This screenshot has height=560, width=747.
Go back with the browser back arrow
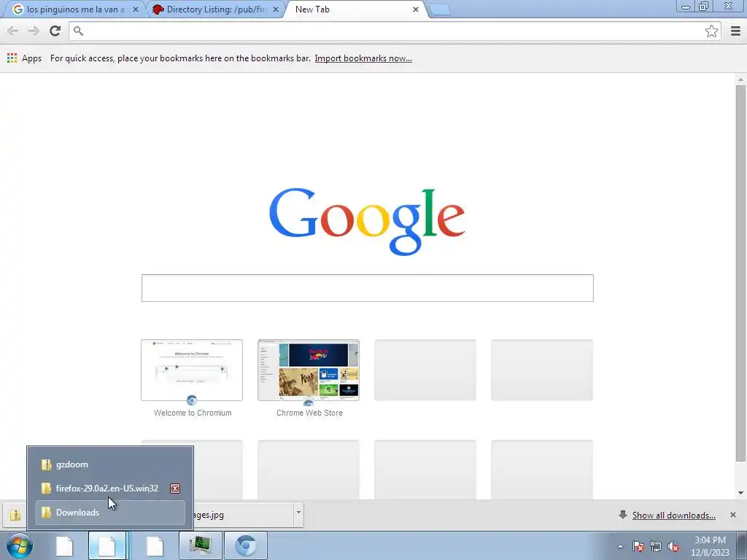click(x=13, y=31)
